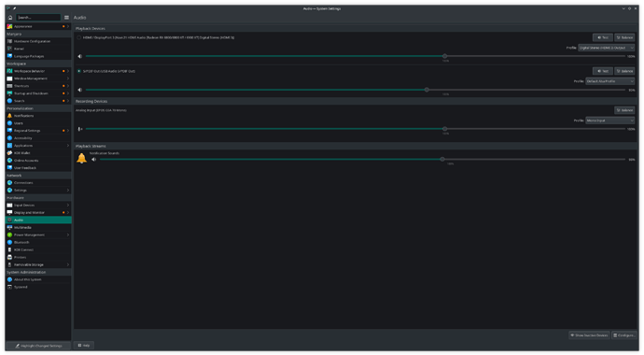Click the Help button
644x355 pixels.
point(84,346)
